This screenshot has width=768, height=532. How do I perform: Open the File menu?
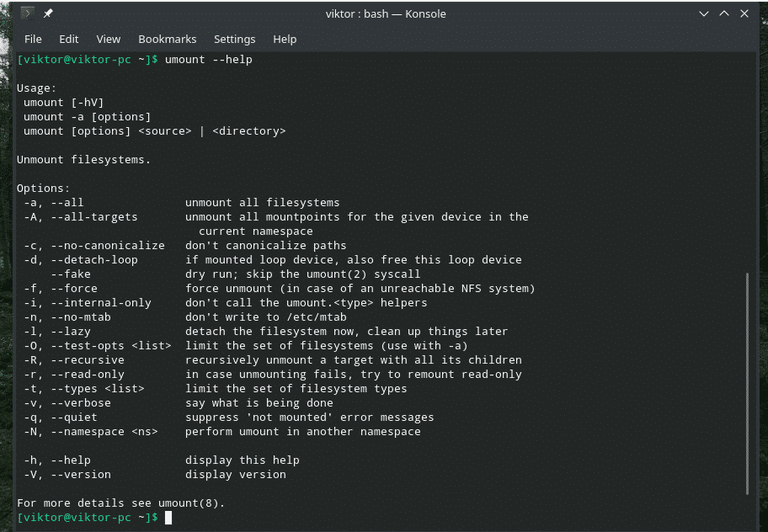pyautogui.click(x=33, y=39)
